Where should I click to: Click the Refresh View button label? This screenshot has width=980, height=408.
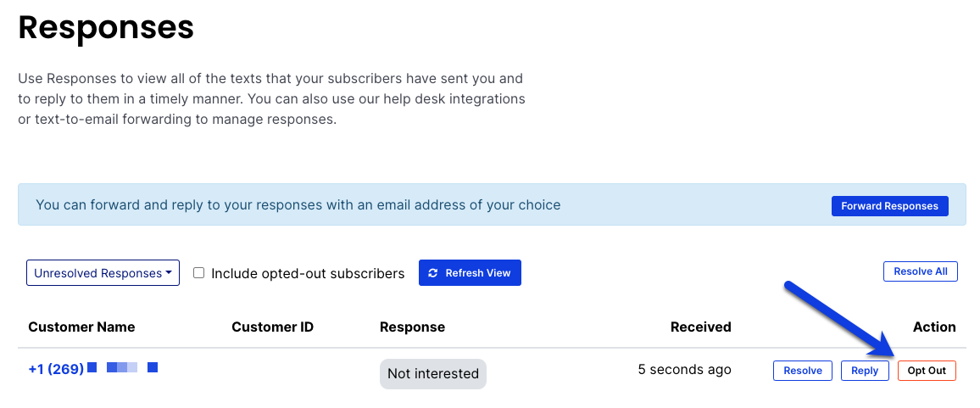tap(477, 273)
